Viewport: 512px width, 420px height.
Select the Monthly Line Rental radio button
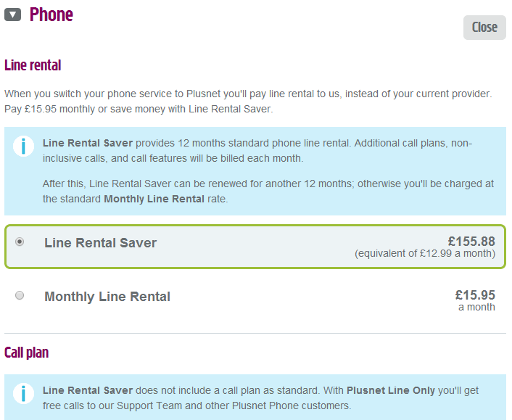click(x=20, y=295)
